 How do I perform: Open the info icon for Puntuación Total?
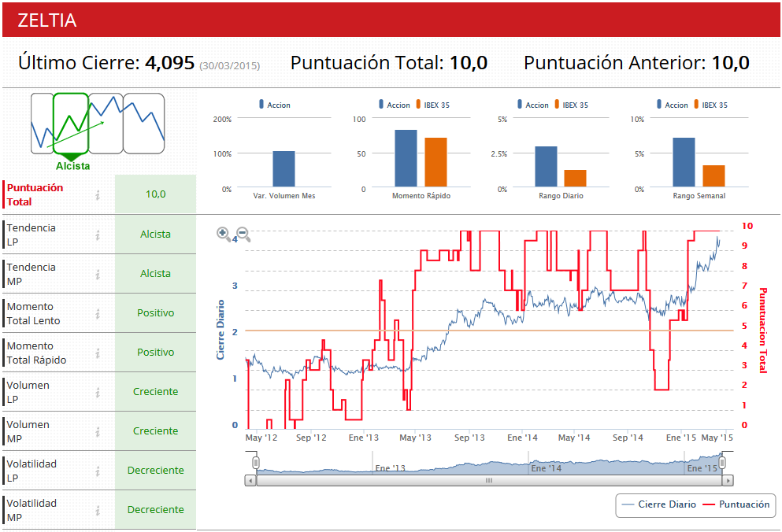pyautogui.click(x=98, y=195)
